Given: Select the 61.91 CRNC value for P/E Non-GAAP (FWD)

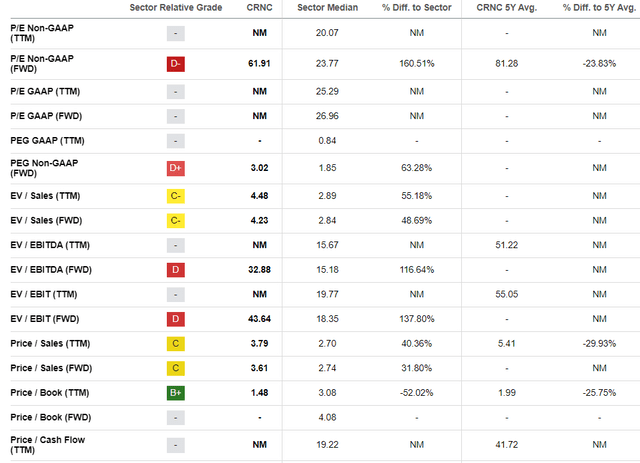Looking at the screenshot, I should click(259, 64).
